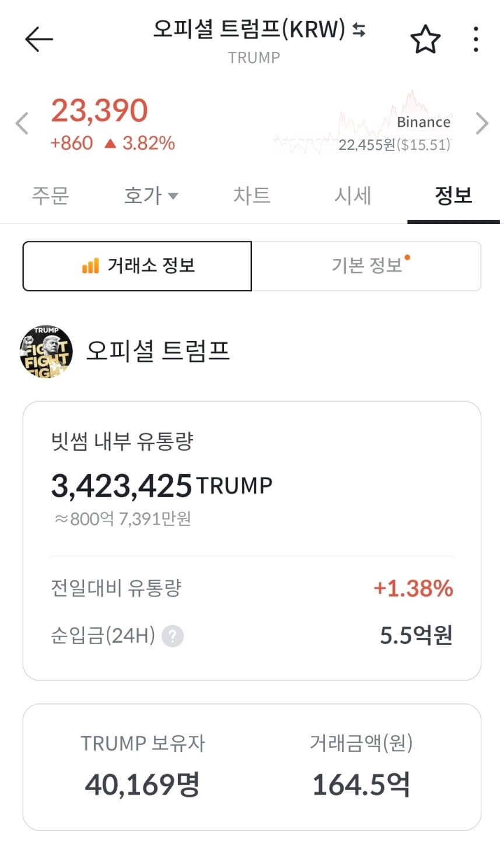Switch to 거래소 정보 view
The height and width of the screenshot is (843, 504).
(x=136, y=266)
